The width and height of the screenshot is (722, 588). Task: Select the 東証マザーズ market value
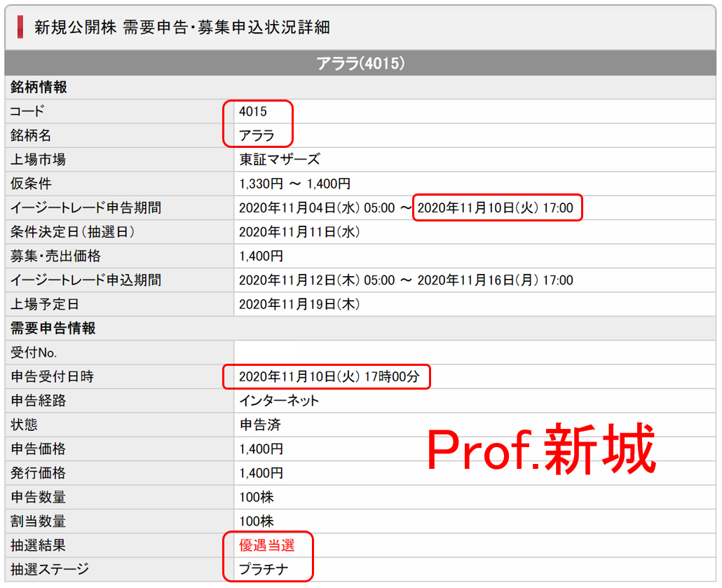click(280, 159)
